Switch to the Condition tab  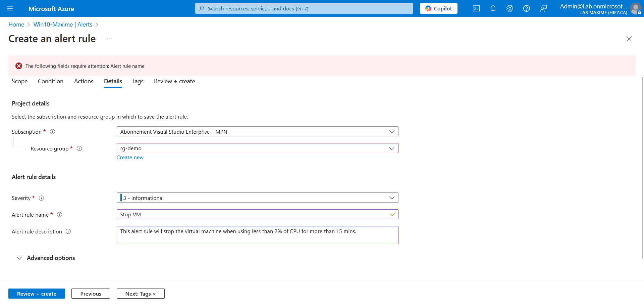point(51,81)
